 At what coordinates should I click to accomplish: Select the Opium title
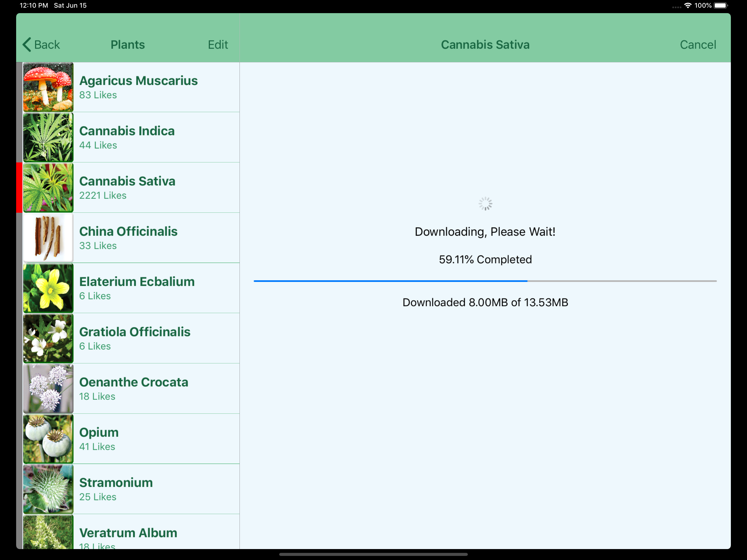pyautogui.click(x=99, y=433)
